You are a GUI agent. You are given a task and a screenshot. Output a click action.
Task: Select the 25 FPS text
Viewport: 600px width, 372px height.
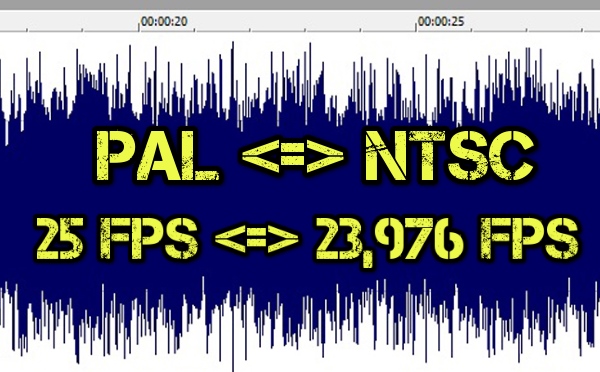pyautogui.click(x=117, y=238)
